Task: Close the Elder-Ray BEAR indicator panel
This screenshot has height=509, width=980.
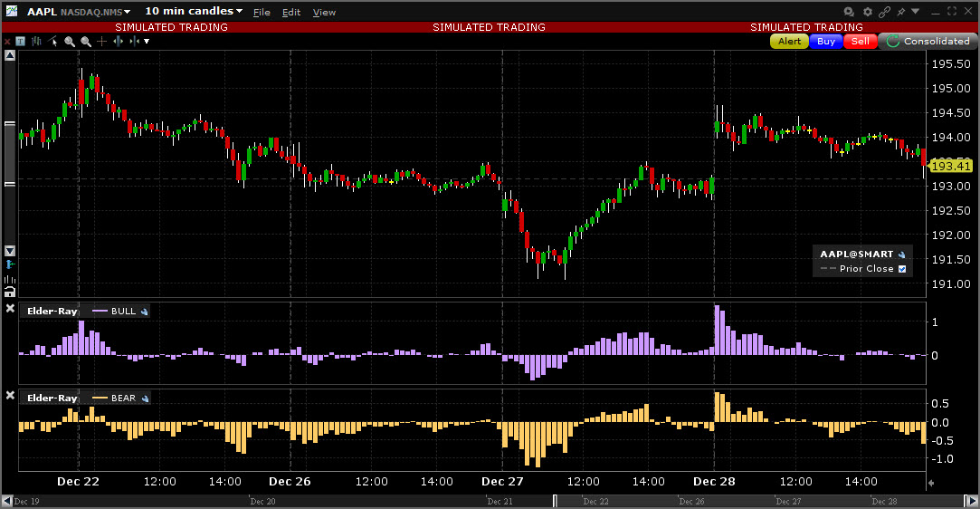Action: pos(10,395)
